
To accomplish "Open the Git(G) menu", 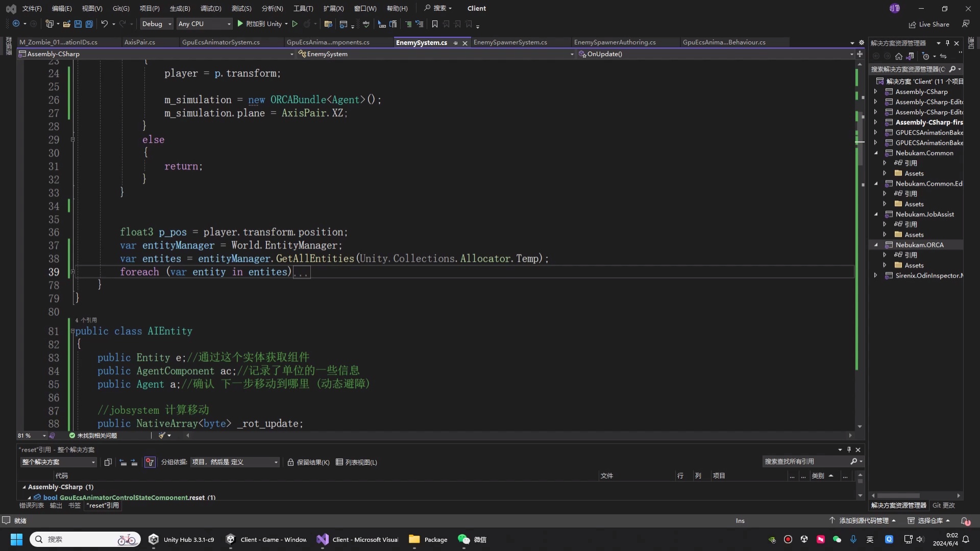I will point(120,8).
